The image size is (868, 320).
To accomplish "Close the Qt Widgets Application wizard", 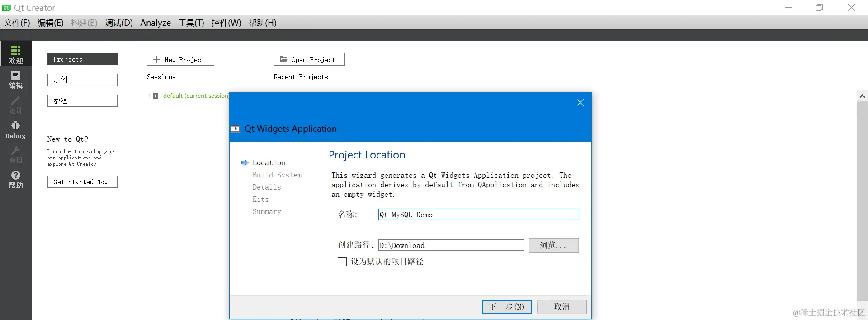I will point(580,103).
